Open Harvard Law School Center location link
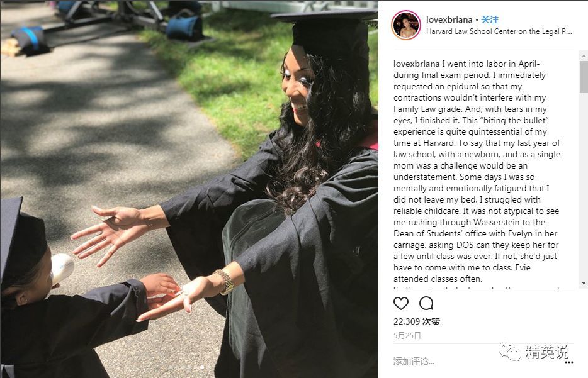This screenshot has height=378, width=588. pos(499,31)
